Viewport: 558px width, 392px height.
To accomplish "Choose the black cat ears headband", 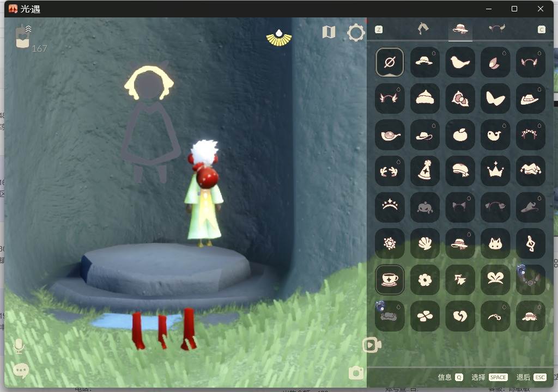I will tap(460, 207).
